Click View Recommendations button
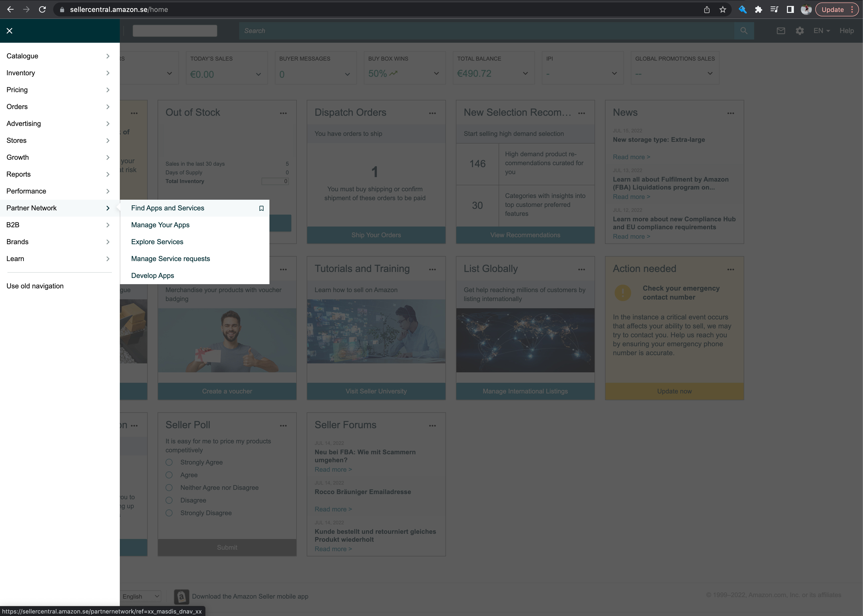863x616 pixels. [525, 235]
